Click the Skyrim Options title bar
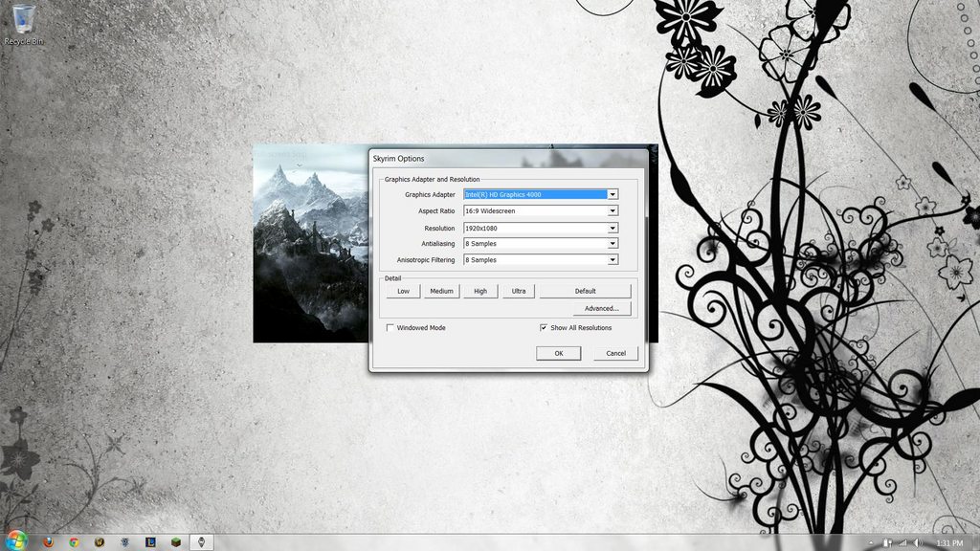Screen dimensions: 980x551 [507, 159]
